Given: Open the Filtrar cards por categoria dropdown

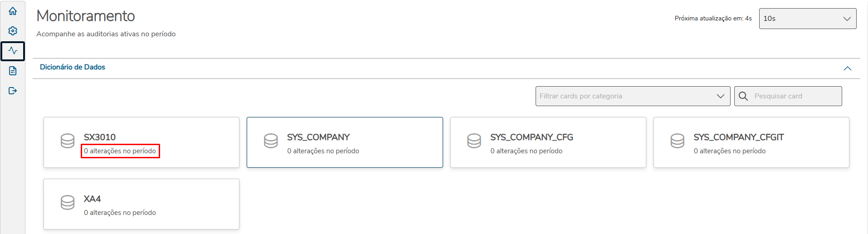Looking at the screenshot, I should point(633,96).
